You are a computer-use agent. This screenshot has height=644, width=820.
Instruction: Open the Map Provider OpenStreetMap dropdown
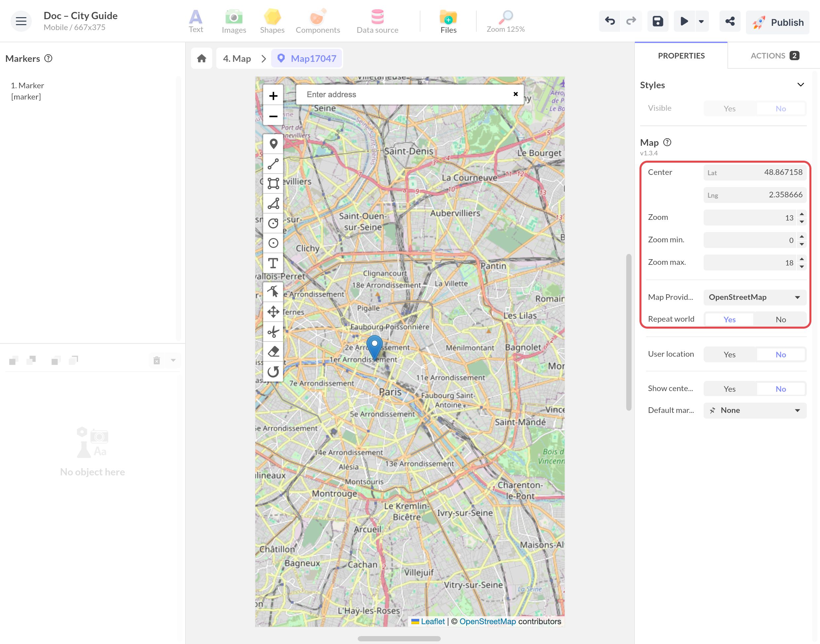pos(755,297)
